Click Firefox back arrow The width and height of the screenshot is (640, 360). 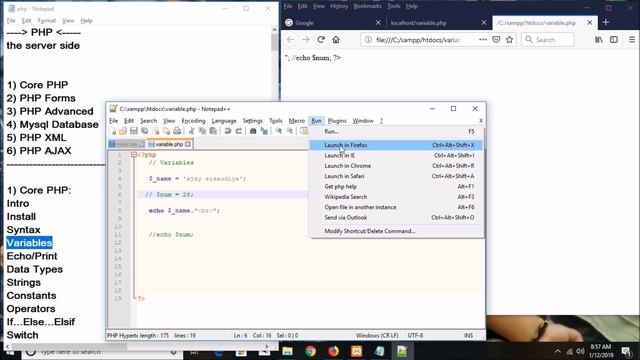tap(290, 40)
